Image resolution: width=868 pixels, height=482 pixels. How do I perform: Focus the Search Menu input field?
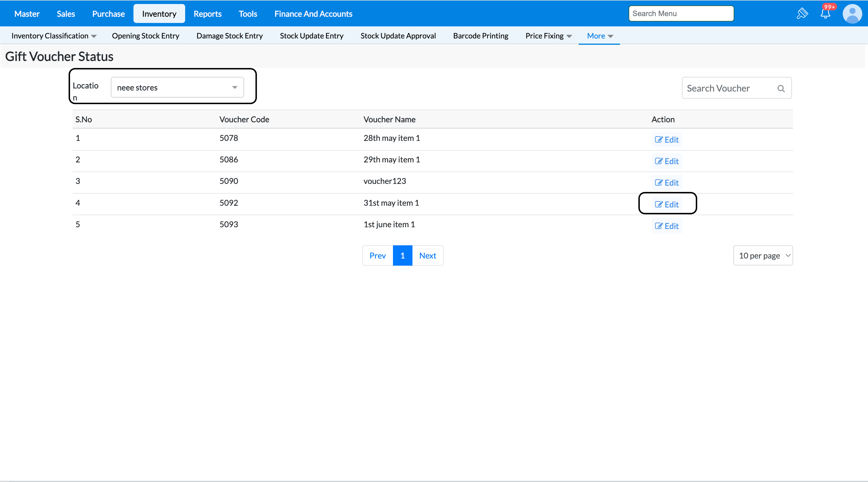(x=681, y=14)
